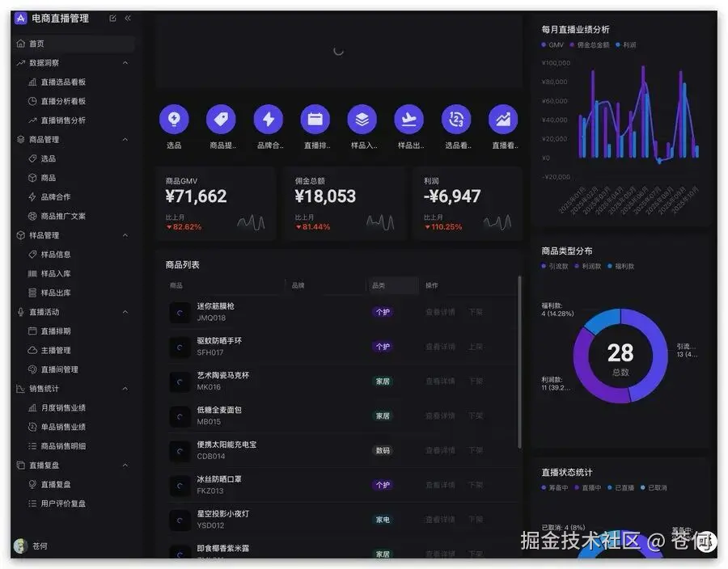Image resolution: width=728 pixels, height=569 pixels.
Task: Click 下架 for 驱蚊防晒手环
Action: click(475, 346)
